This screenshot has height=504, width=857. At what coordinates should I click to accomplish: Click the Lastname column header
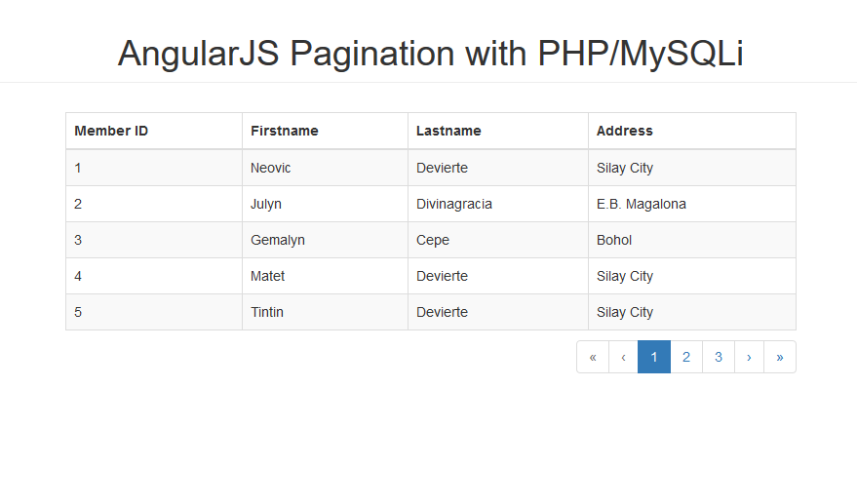tap(498, 131)
